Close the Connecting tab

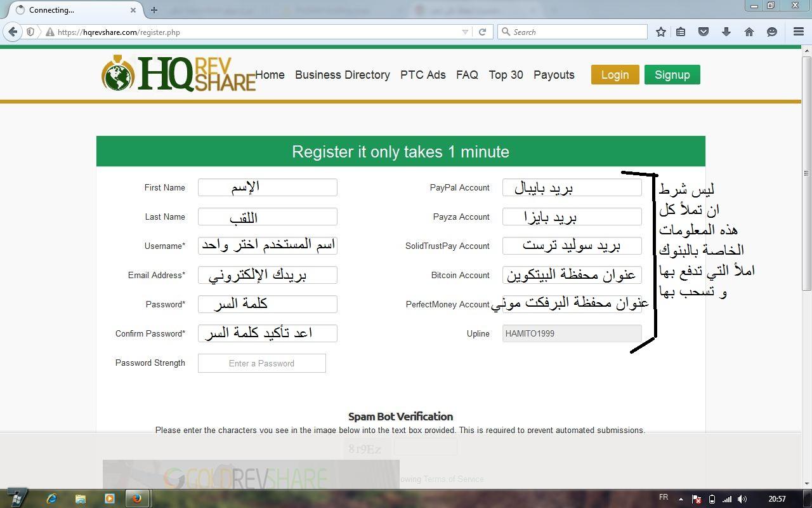[133, 10]
